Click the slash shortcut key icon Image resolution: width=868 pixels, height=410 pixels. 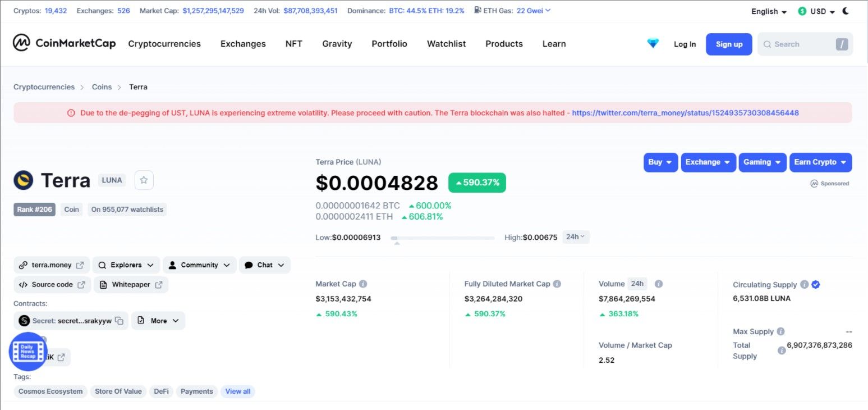(842, 44)
